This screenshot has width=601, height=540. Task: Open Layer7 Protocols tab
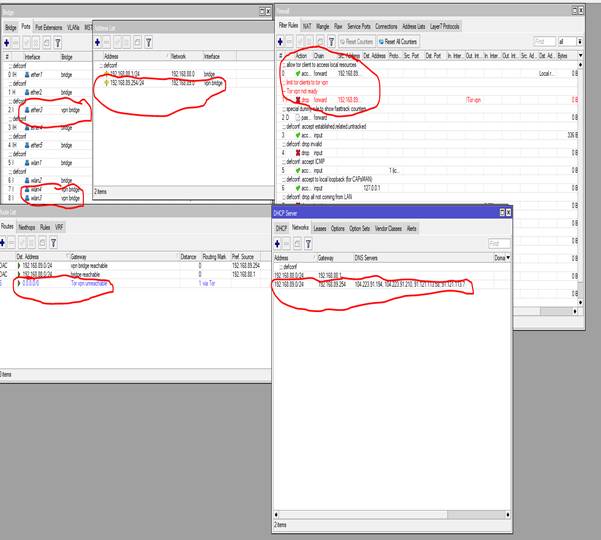[445, 26]
